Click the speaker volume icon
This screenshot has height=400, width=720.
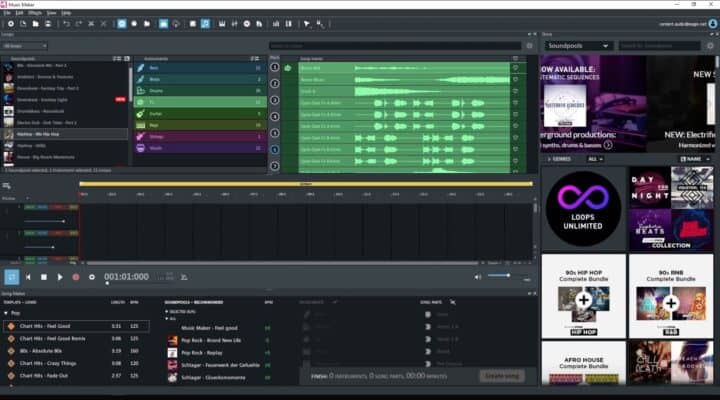click(477, 277)
